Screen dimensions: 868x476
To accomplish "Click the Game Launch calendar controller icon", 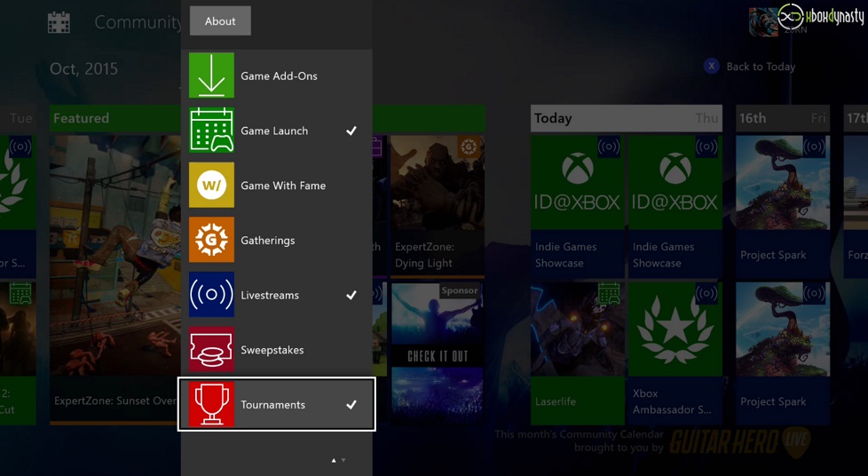I will pyautogui.click(x=211, y=131).
